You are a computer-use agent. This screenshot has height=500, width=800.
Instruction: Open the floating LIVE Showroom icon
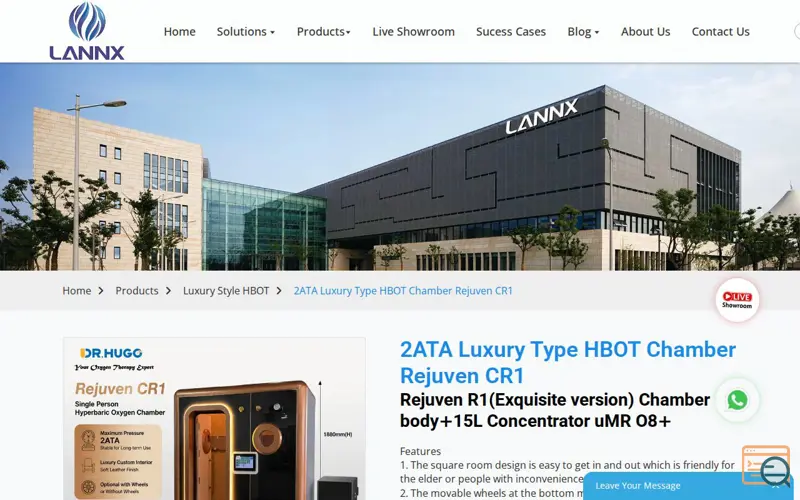tap(737, 300)
